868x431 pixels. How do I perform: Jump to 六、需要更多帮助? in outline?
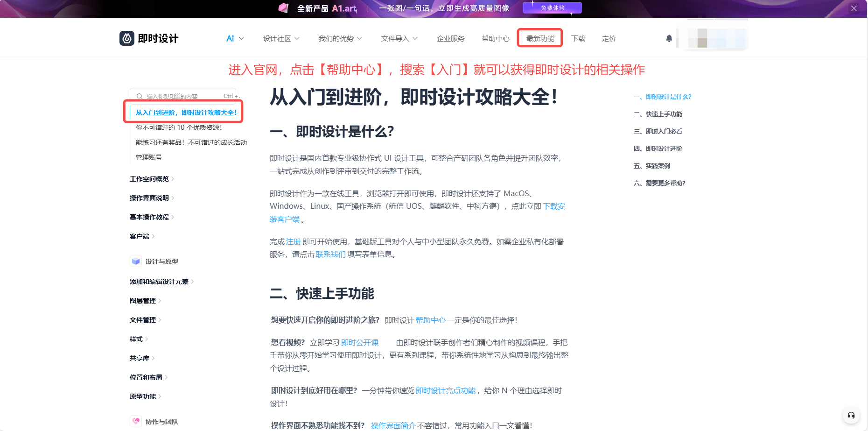pos(659,183)
